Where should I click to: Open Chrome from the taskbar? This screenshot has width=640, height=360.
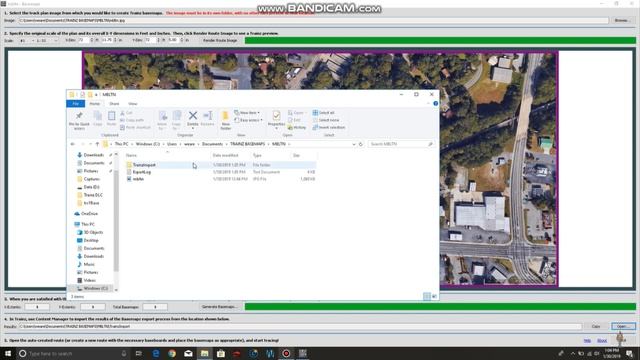coord(172,353)
